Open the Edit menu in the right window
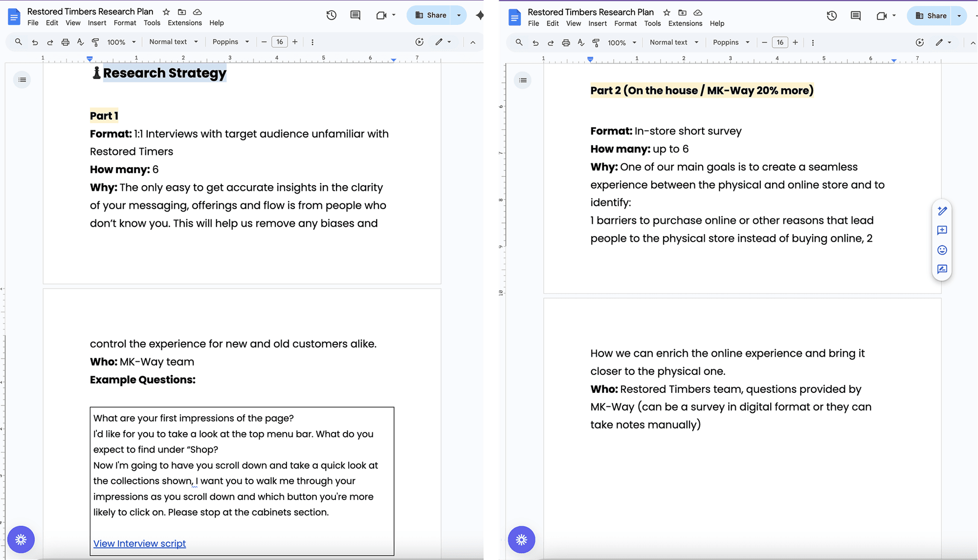978x560 pixels. pos(553,23)
